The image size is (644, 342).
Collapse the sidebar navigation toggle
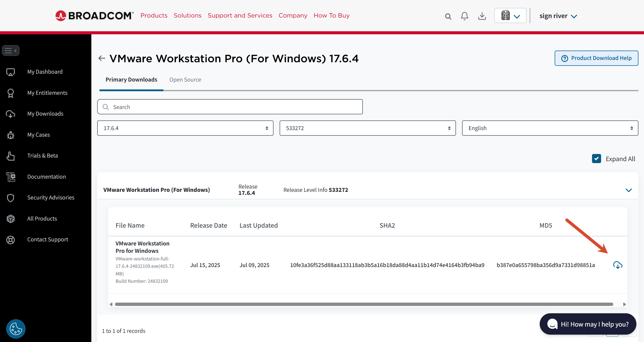pos(11,51)
